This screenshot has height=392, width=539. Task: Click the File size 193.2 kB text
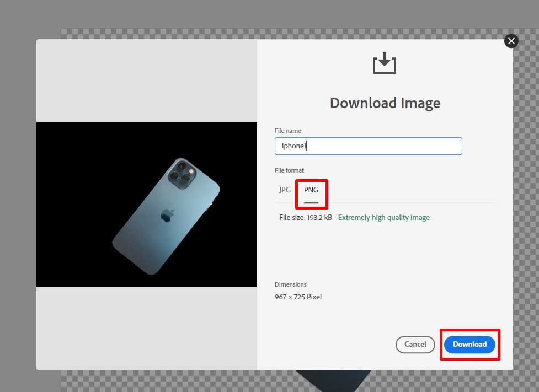pos(306,217)
